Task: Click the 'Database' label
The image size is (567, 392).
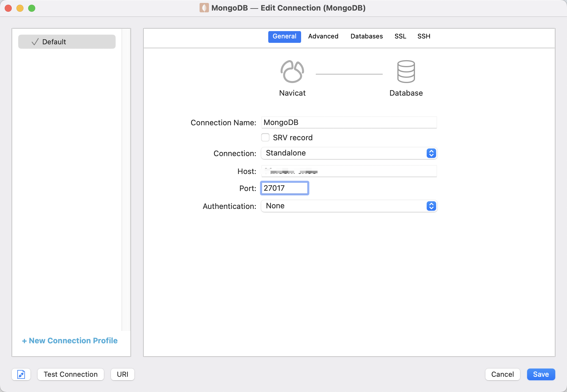Action: point(406,93)
